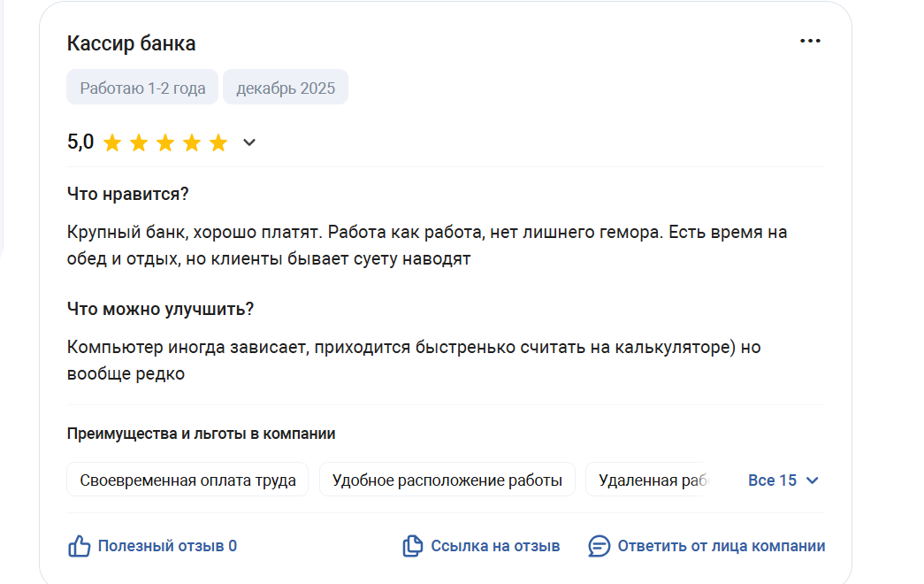The width and height of the screenshot is (924, 584).
Task: Click the Ссылка на отзыв link
Action: pyautogui.click(x=495, y=546)
